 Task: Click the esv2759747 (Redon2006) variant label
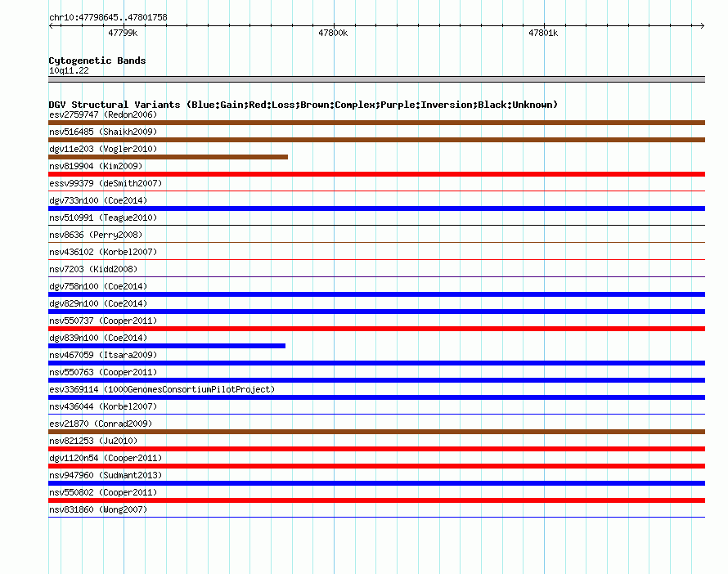(103, 114)
